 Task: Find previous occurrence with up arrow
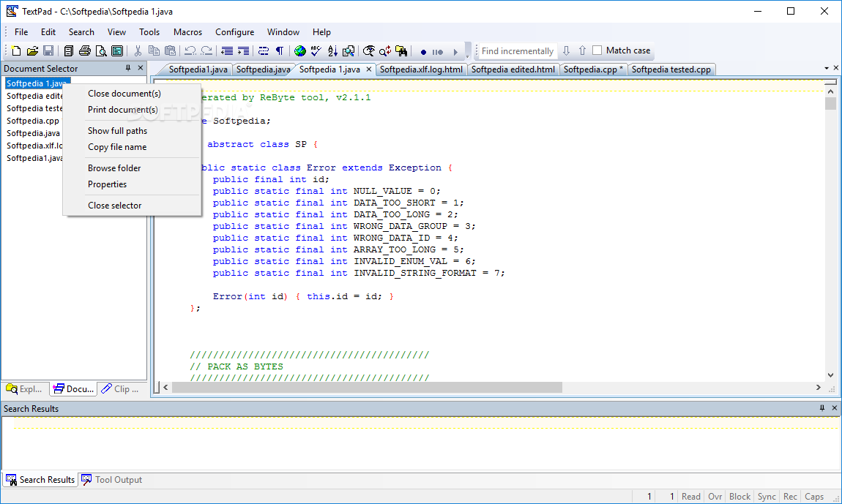pos(582,50)
